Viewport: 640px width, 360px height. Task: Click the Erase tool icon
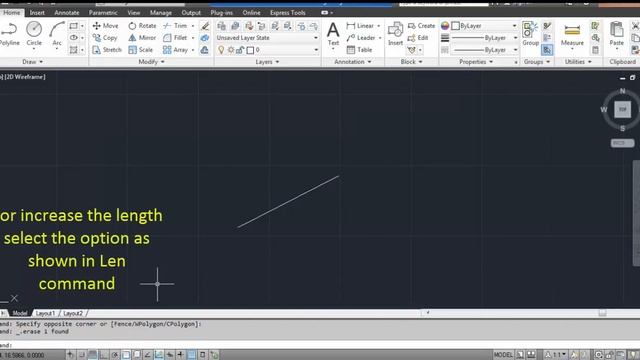pyautogui.click(x=205, y=26)
